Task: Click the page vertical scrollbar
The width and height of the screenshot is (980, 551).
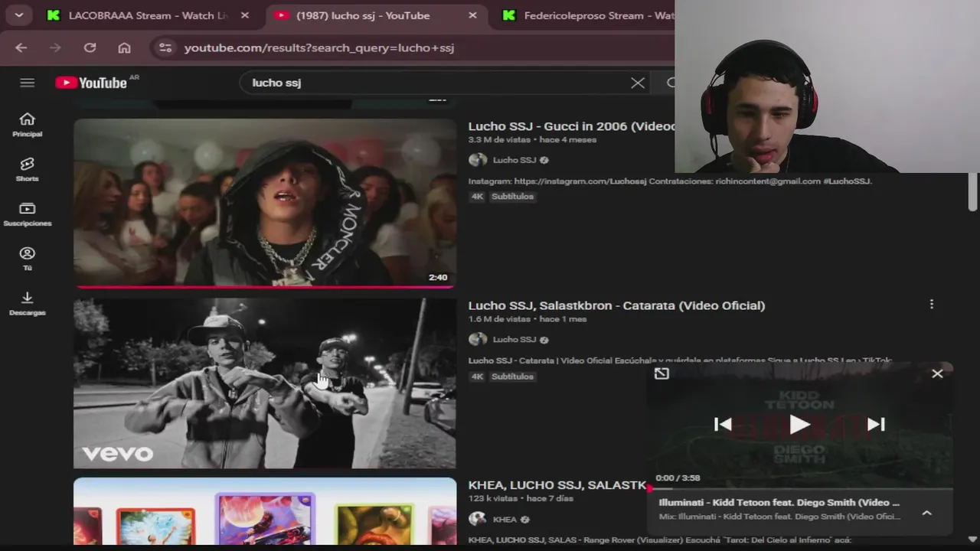Action: 972,191
